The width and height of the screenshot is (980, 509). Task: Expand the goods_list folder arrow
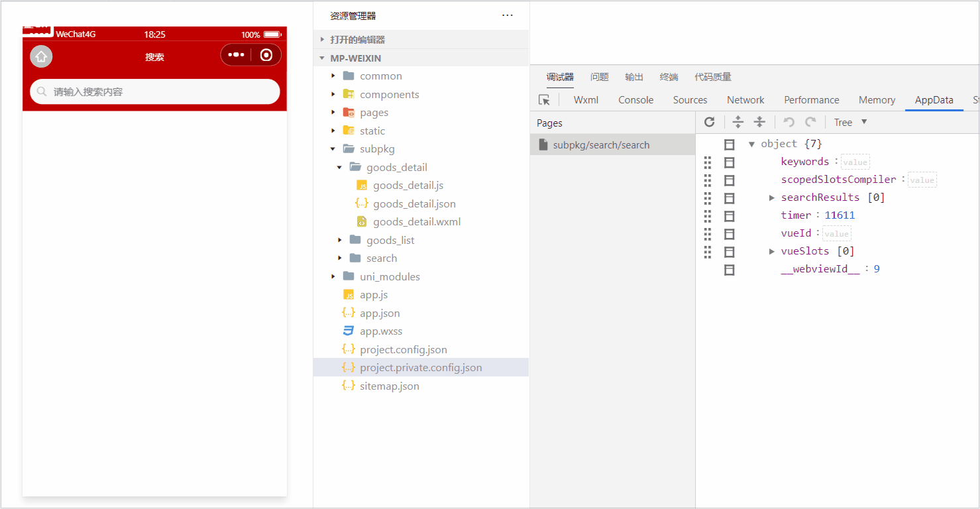click(340, 240)
